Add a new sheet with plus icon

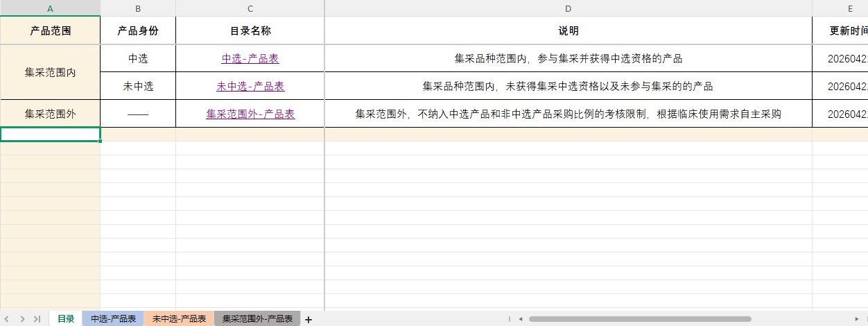[x=309, y=319]
